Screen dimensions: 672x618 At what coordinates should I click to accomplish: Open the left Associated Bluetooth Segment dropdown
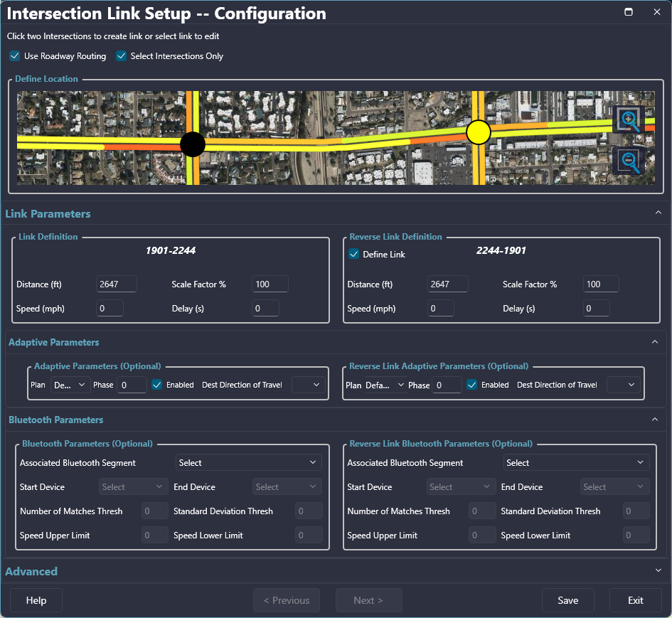coord(248,463)
